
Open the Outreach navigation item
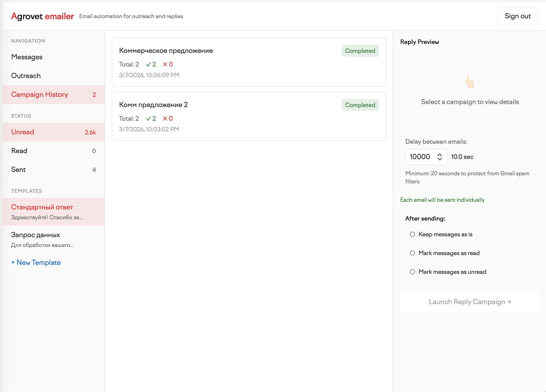tap(26, 76)
